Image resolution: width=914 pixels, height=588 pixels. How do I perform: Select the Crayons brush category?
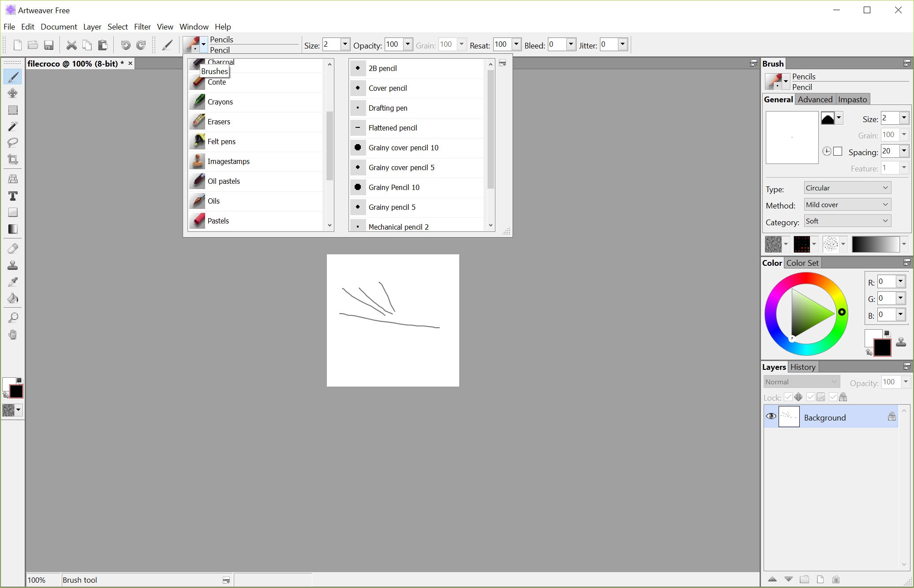220,102
